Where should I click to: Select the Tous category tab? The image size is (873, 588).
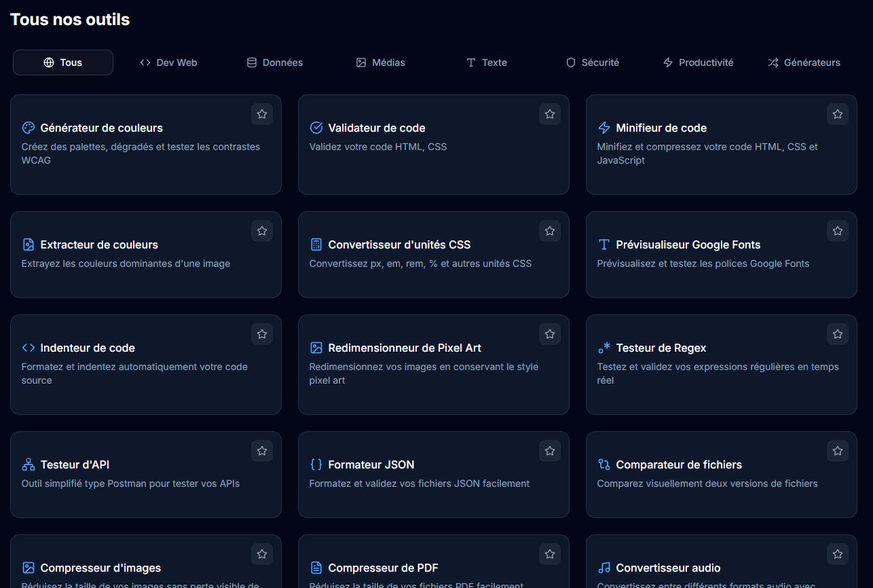tap(63, 62)
